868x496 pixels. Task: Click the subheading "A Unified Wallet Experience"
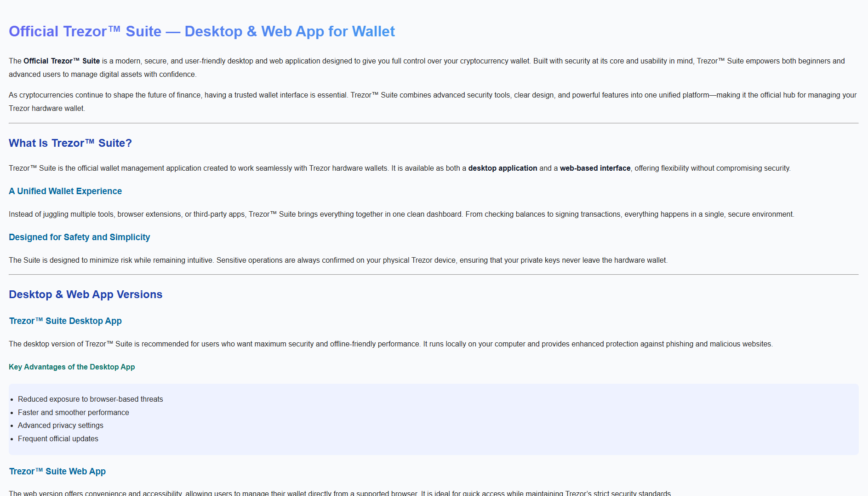pyautogui.click(x=65, y=191)
